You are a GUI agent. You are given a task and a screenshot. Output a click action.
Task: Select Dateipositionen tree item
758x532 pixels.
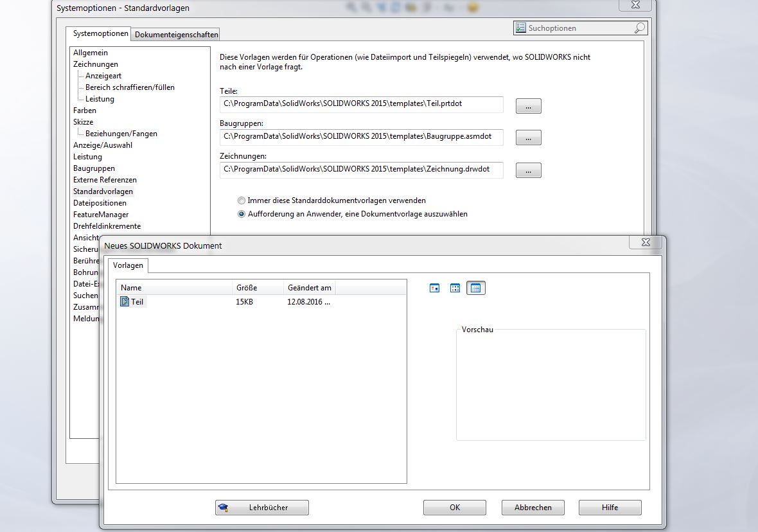point(100,203)
